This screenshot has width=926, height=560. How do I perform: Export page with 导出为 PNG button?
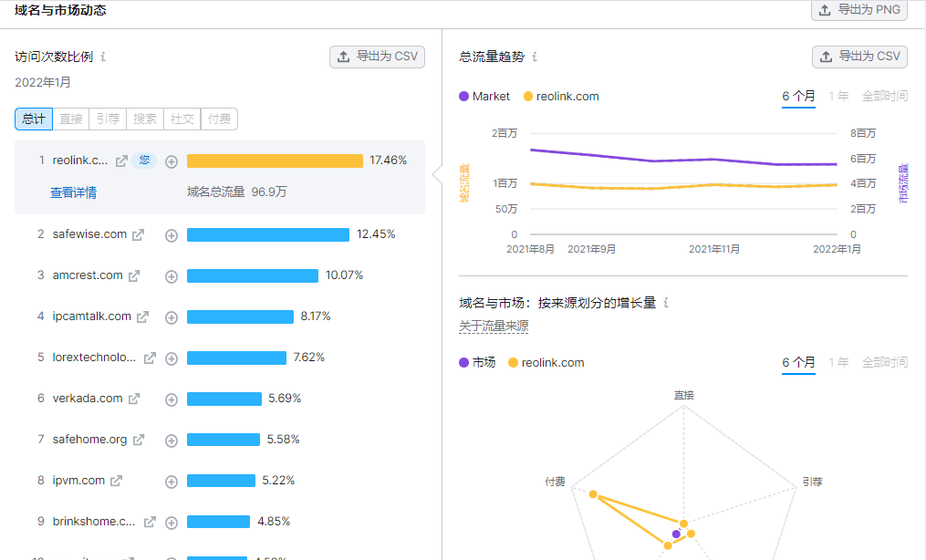[x=859, y=10]
